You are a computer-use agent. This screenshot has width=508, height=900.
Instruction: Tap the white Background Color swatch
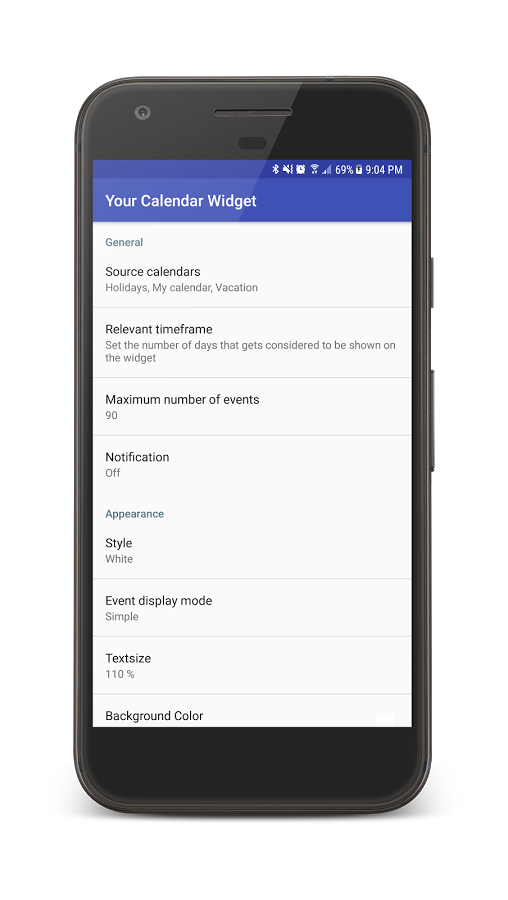click(385, 720)
